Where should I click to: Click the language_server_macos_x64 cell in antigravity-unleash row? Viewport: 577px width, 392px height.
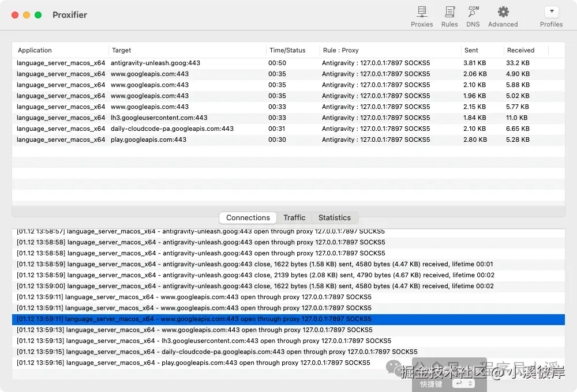click(x=61, y=63)
